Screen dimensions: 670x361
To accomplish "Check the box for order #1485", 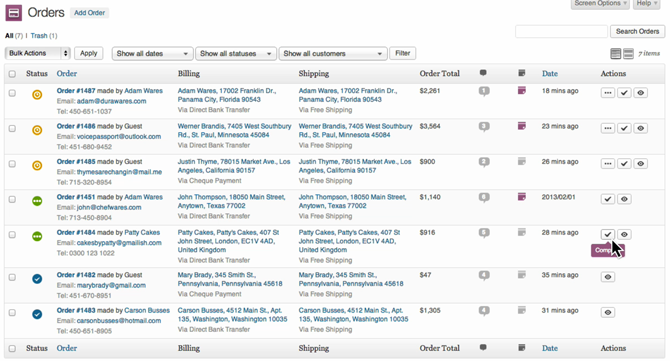I will (12, 164).
